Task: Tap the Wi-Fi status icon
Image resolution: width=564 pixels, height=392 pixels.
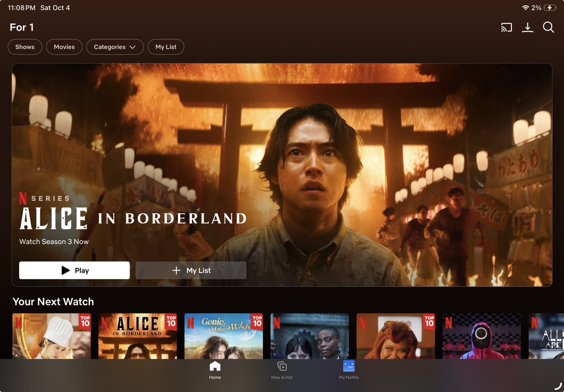Action: [x=525, y=8]
